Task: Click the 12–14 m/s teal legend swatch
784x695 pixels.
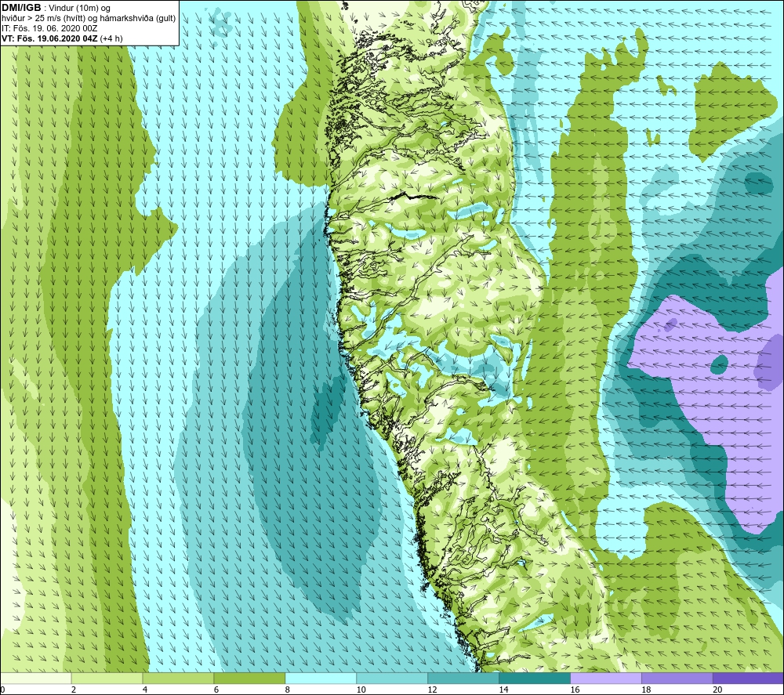Action: (463, 679)
